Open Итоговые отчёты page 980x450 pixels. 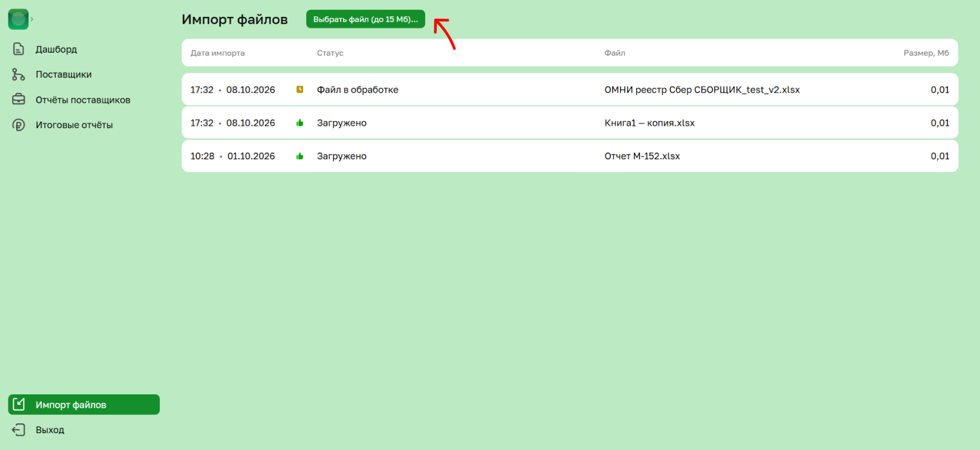click(74, 125)
